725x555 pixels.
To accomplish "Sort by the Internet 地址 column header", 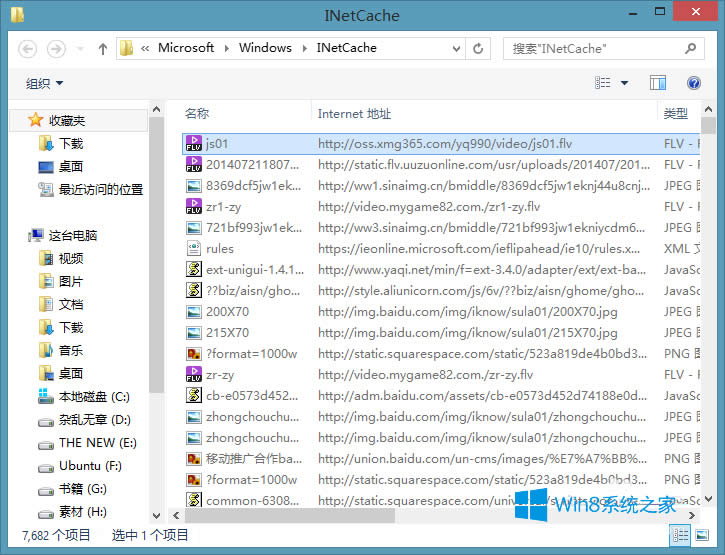I will 354,114.
